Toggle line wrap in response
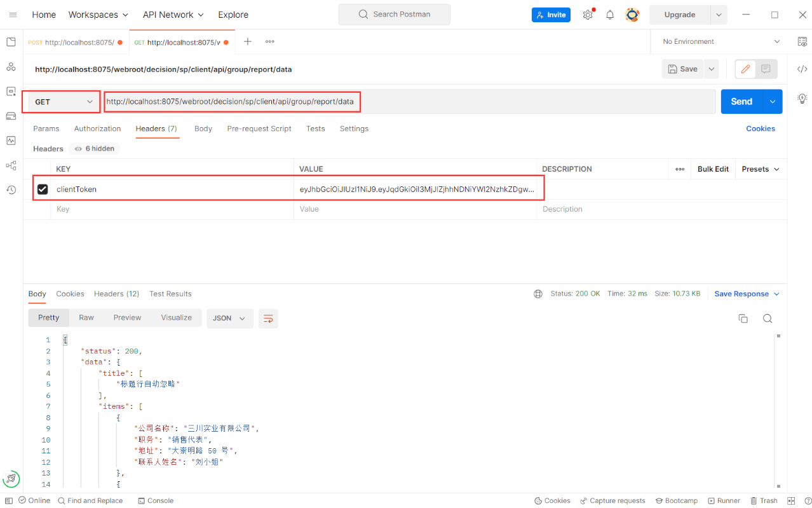 coord(268,319)
